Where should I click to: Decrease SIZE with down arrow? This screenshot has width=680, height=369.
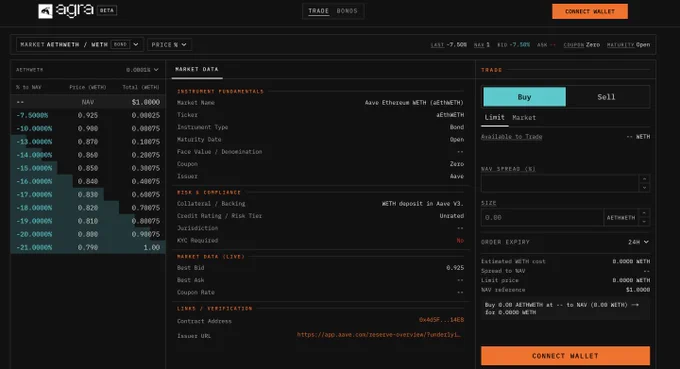(644, 222)
